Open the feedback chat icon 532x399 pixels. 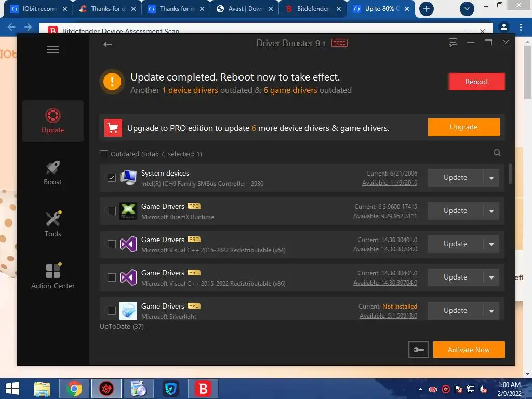click(453, 43)
